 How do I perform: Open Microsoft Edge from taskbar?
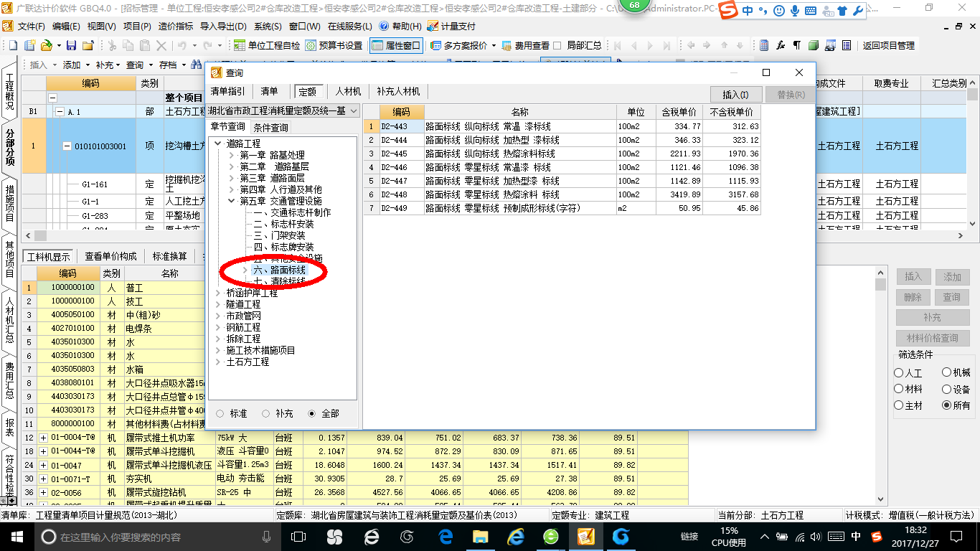446,536
